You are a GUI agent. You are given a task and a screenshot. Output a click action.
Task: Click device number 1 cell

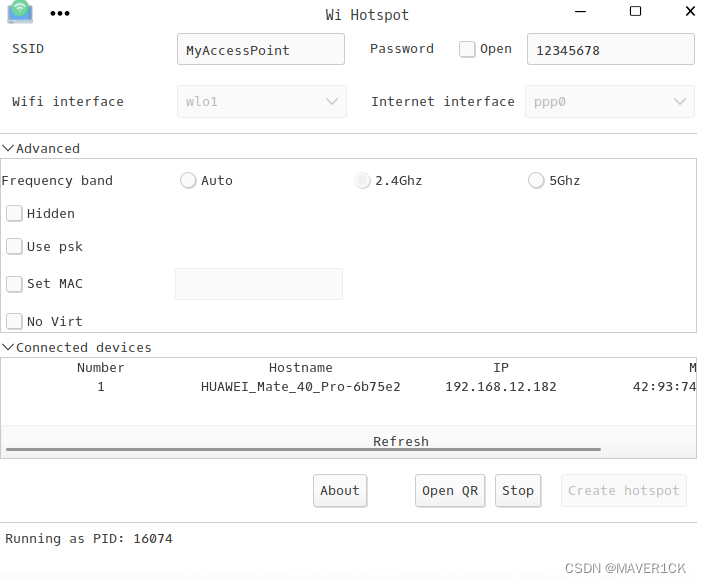coord(101,387)
